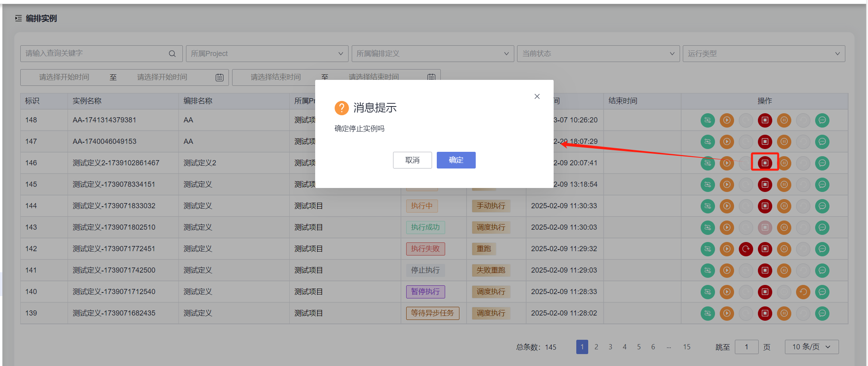Open the 当前状态 dropdown

tap(598, 54)
